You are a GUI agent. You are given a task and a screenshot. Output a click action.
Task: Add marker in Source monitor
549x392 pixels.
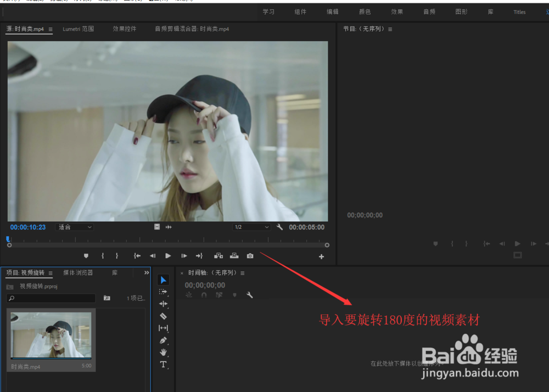86,256
